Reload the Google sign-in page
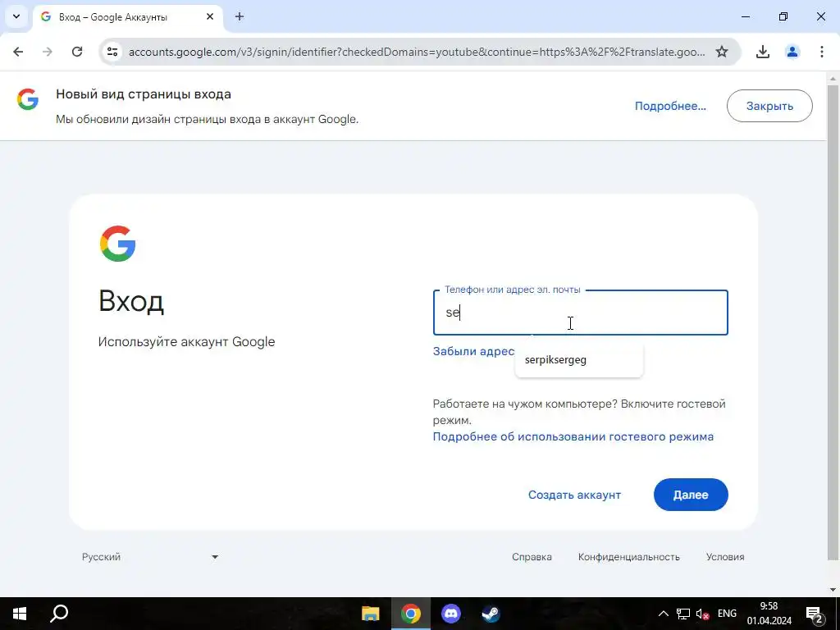Screen dimensions: 840x630 [x=77, y=52]
